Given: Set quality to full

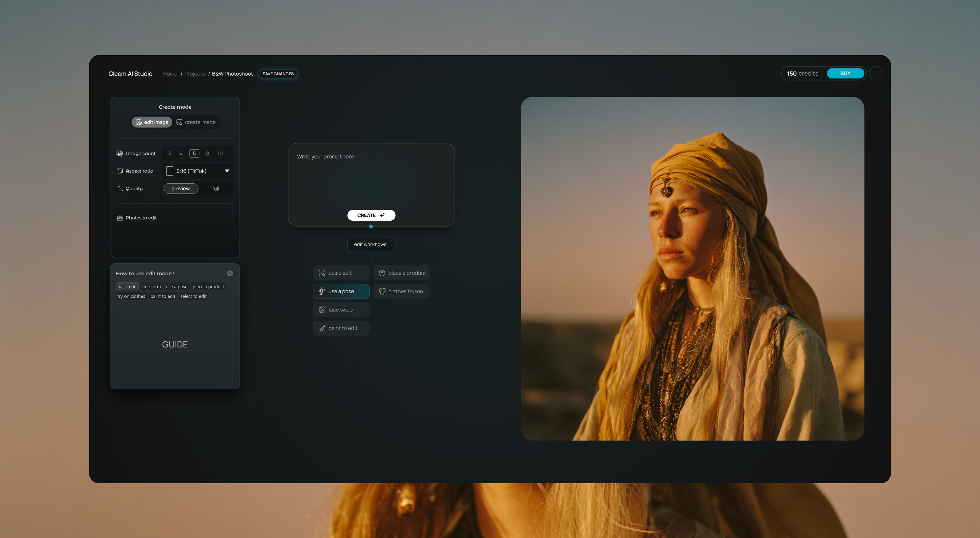Looking at the screenshot, I should 216,188.
